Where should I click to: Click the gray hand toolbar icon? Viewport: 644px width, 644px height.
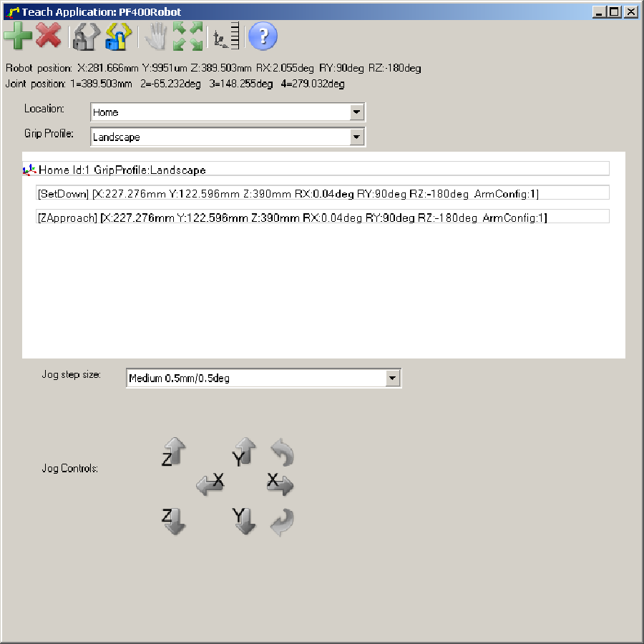click(x=155, y=36)
